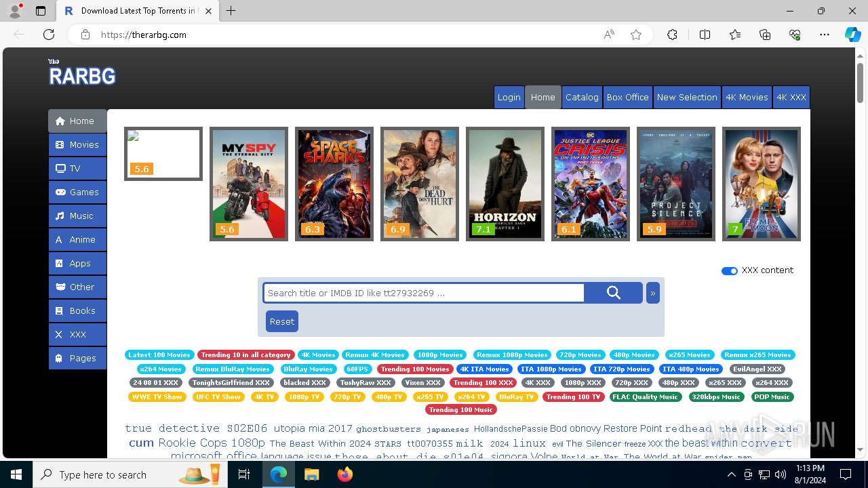Open the Catalog tab

click(582, 97)
